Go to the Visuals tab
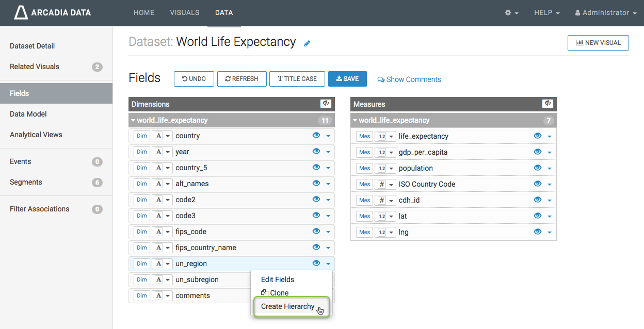Image resolution: width=644 pixels, height=329 pixels. (x=184, y=13)
